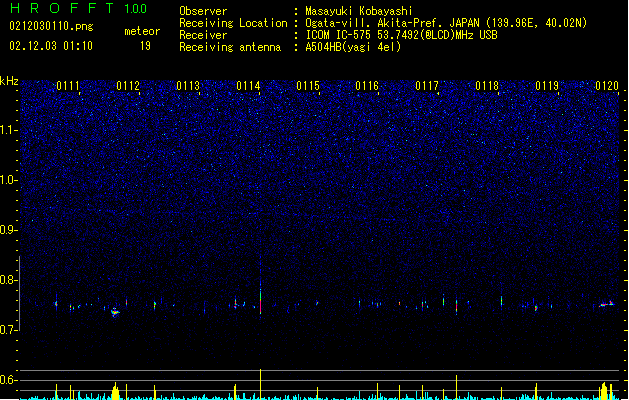
Task: Click the rainbow echo blob just before 0112
Action: pyautogui.click(x=115, y=312)
